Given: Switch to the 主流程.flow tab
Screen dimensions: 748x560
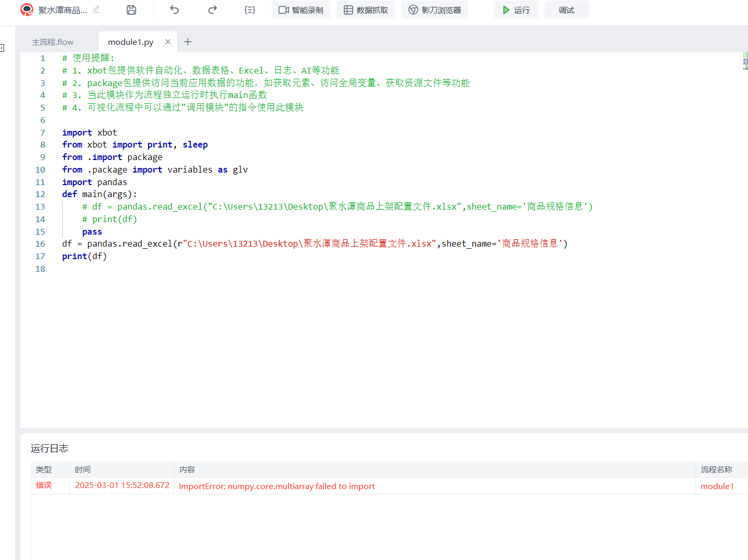Looking at the screenshot, I should 53,42.
